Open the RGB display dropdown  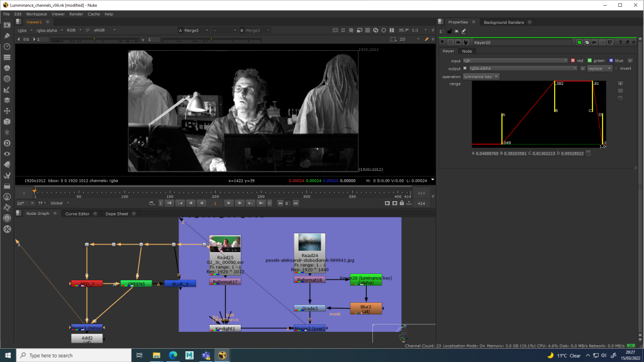click(x=74, y=30)
